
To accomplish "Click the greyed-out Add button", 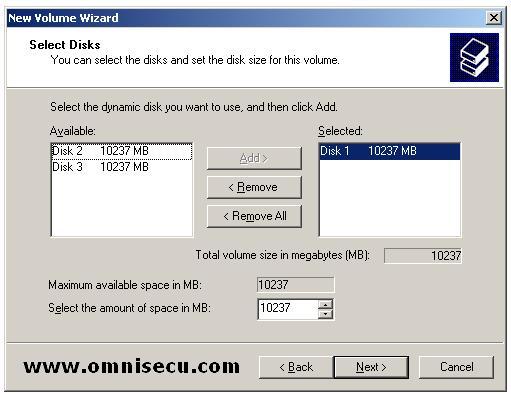I will pos(254,158).
